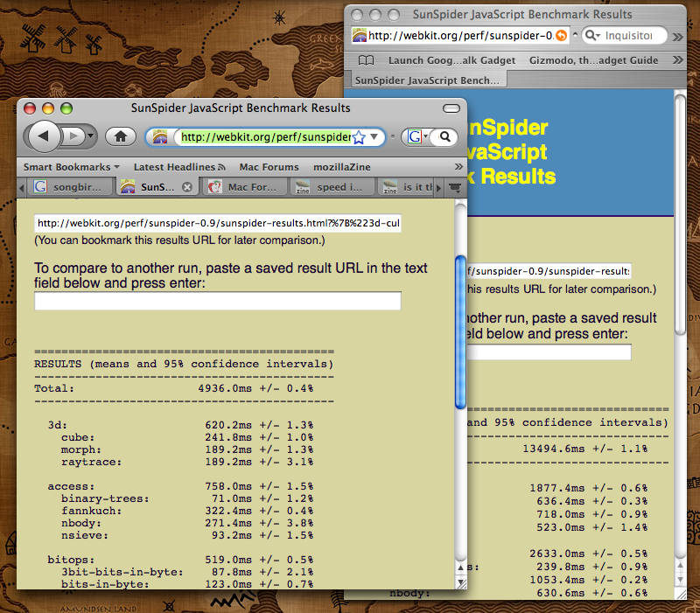Click Firefox search magnifier icon
This screenshot has height=613, width=700.
[x=445, y=136]
